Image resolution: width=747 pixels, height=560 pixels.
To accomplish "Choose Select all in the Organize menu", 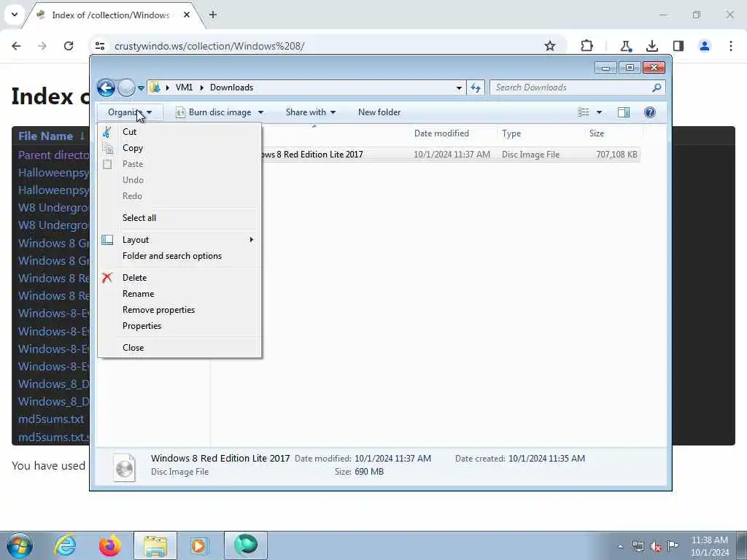I will click(x=179, y=218).
